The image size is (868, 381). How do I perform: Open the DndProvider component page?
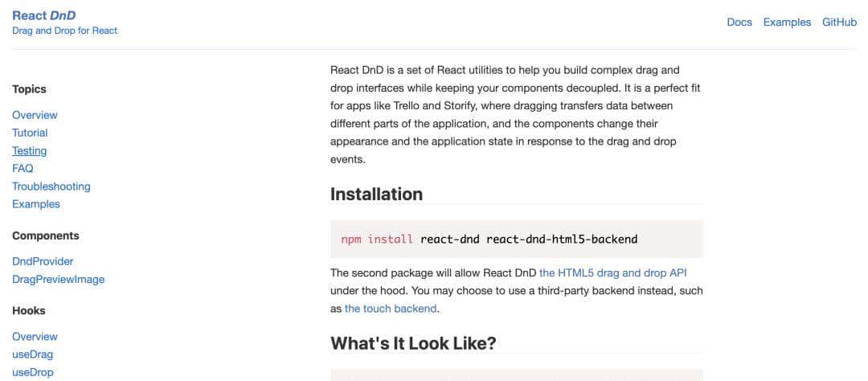(43, 261)
